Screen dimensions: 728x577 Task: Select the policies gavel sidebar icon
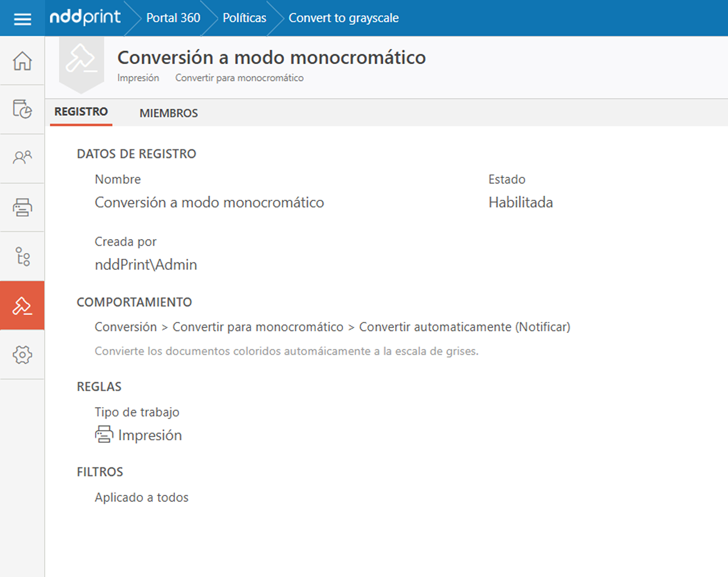point(22,306)
